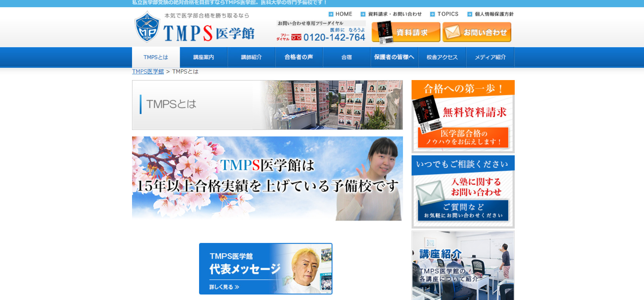The height and width of the screenshot is (300, 644).
Task: Click the TMPS医学館 breadcrumb link
Action: click(148, 71)
